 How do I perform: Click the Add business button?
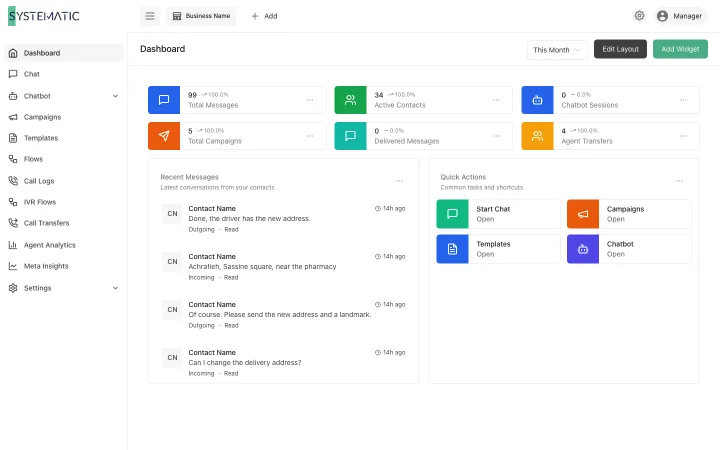(264, 16)
